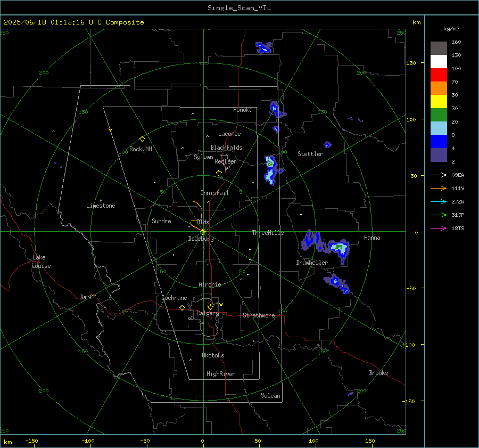Click the gray 130-160 color swatch
The width and height of the screenshot is (479, 448).
click(x=439, y=48)
